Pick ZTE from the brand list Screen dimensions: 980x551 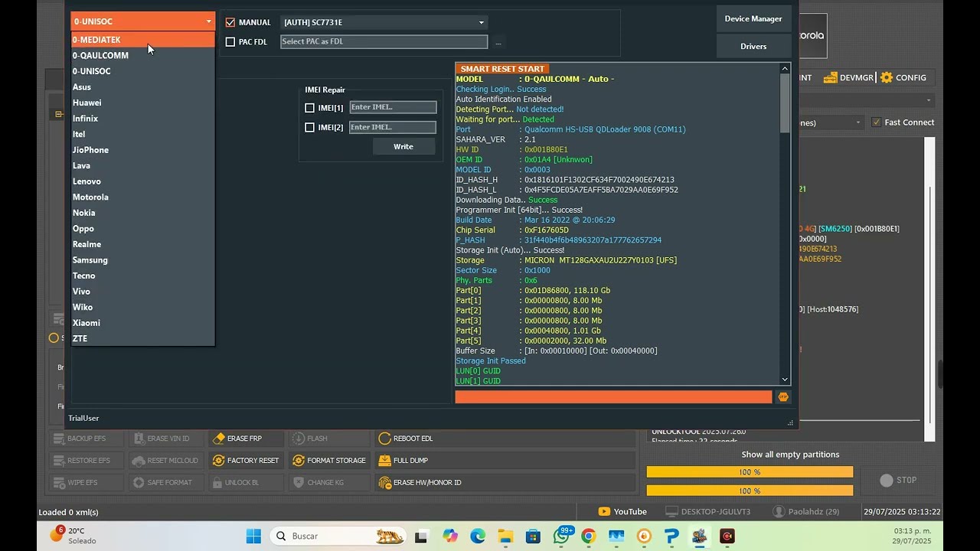pos(143,338)
